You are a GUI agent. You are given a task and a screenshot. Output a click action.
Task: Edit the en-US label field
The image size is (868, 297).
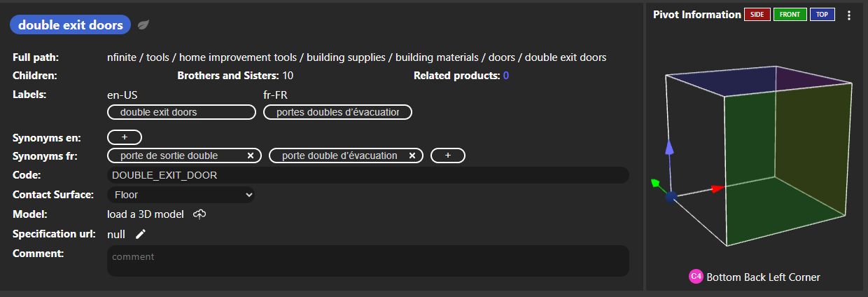pos(181,112)
